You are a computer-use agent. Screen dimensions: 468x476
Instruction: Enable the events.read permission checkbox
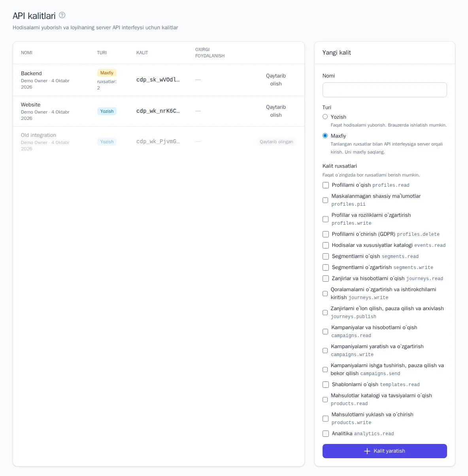326,245
